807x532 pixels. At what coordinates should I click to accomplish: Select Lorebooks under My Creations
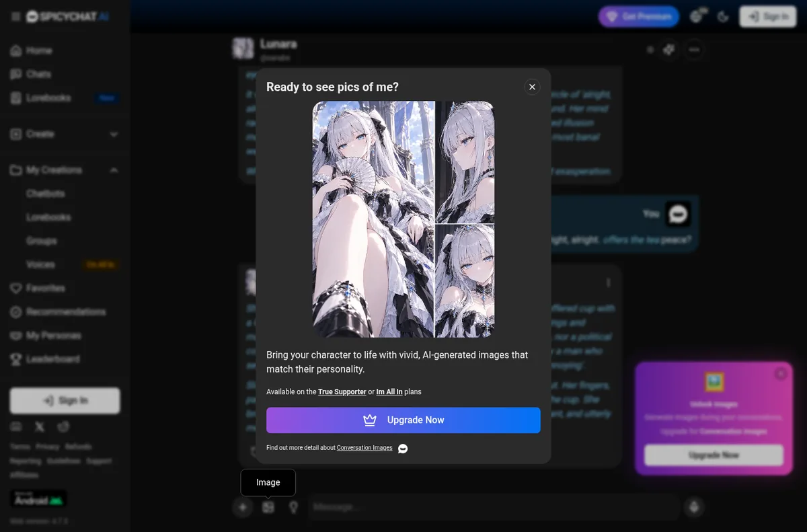[48, 217]
